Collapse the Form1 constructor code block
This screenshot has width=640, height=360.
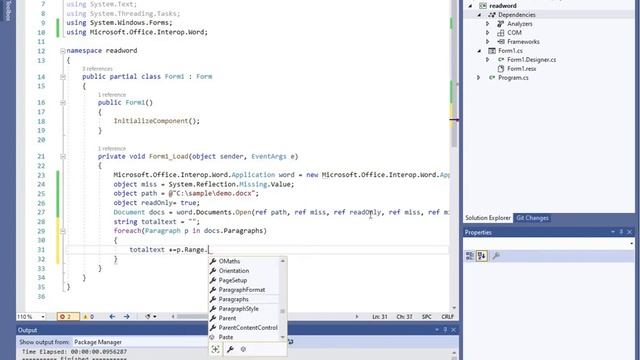(x=63, y=103)
